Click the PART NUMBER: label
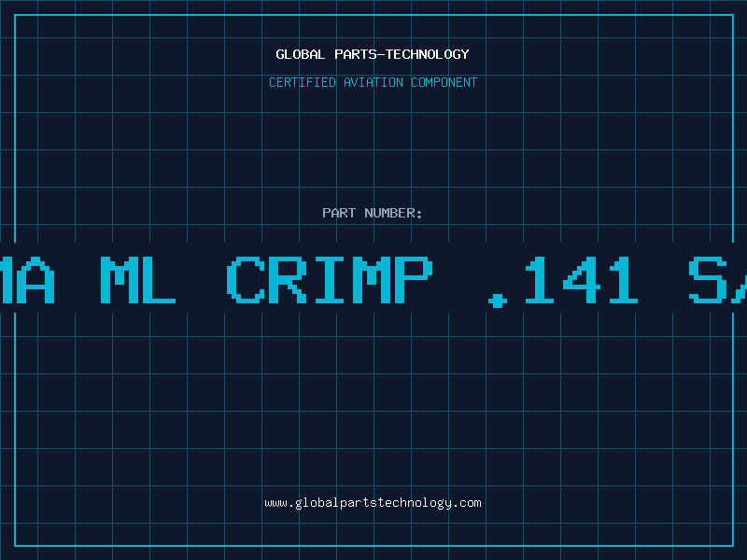Viewport: 747px width, 560px height. point(372,213)
